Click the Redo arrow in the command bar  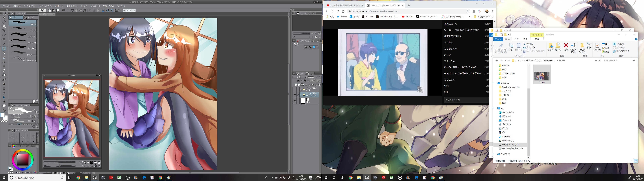click(x=67, y=10)
